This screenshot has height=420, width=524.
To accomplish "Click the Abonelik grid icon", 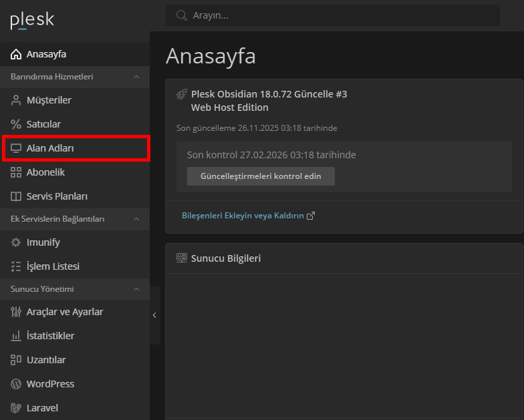I will coord(16,172).
